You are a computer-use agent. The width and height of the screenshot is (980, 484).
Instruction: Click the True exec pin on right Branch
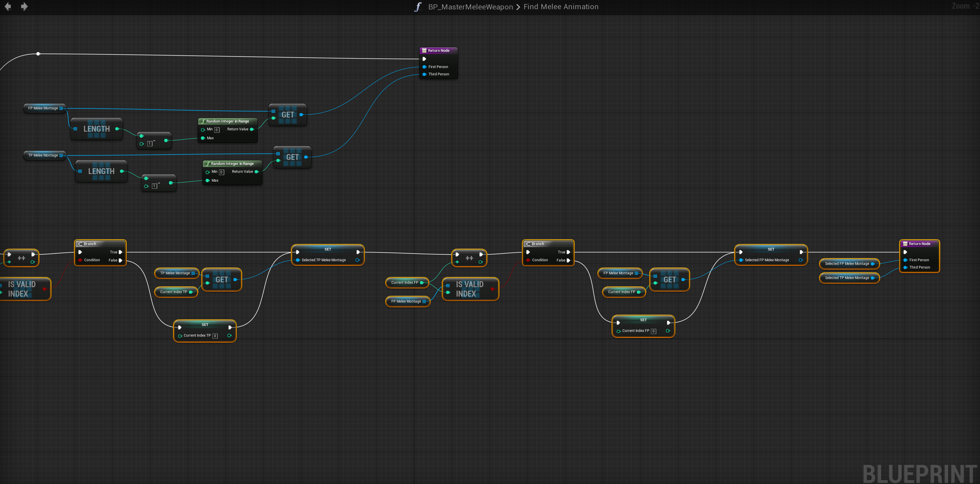568,252
